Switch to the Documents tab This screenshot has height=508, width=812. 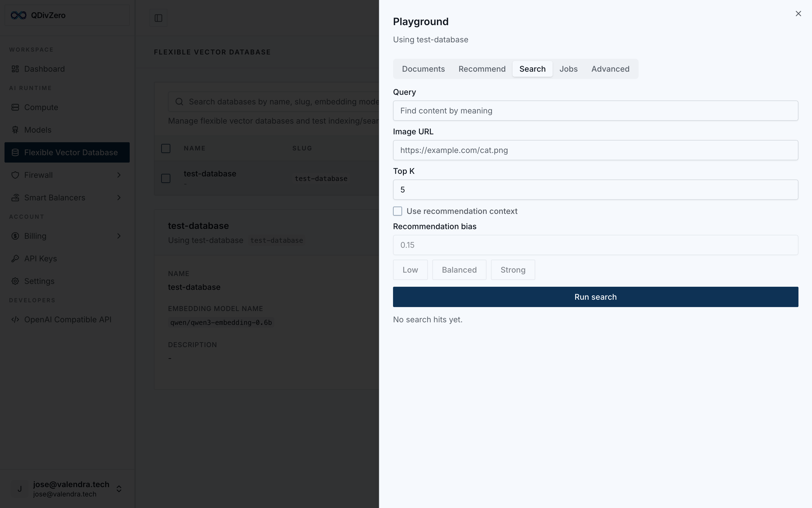(x=423, y=69)
